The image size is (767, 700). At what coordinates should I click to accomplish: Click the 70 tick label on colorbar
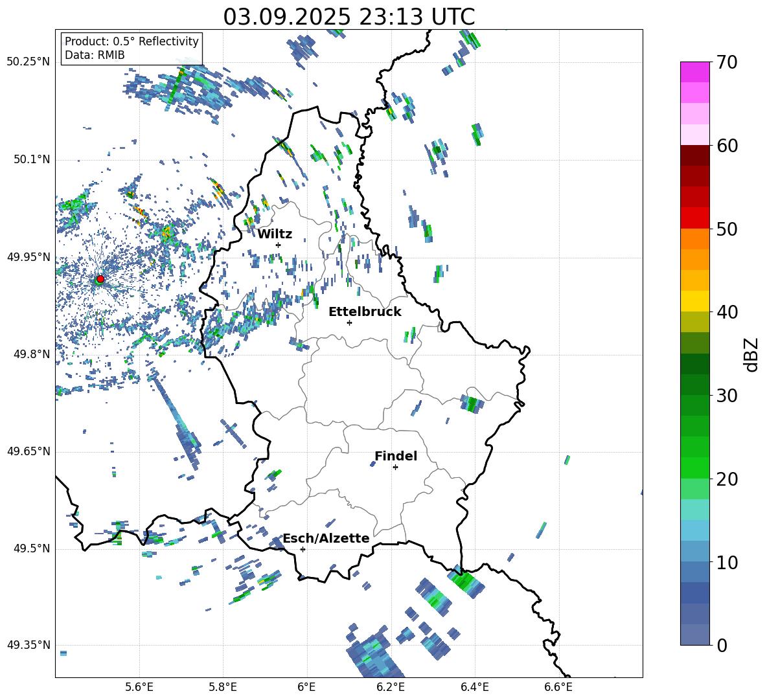[727, 63]
